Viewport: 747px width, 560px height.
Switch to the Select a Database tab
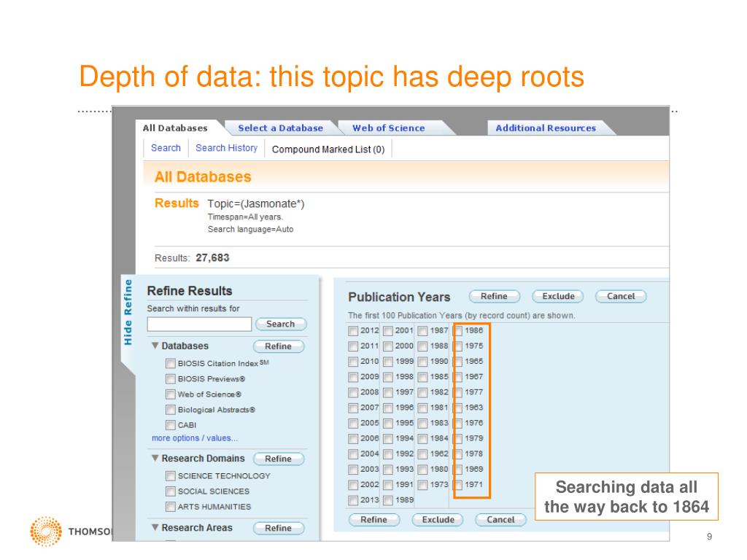[281, 128]
